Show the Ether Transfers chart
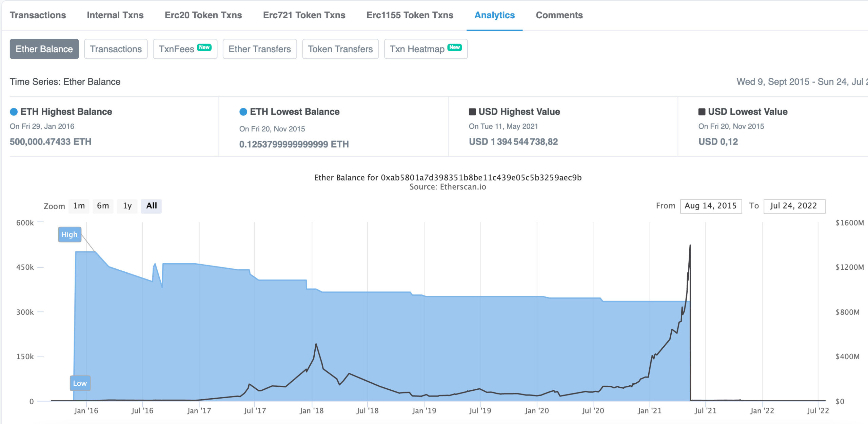Image resolution: width=868 pixels, height=424 pixels. tap(260, 49)
